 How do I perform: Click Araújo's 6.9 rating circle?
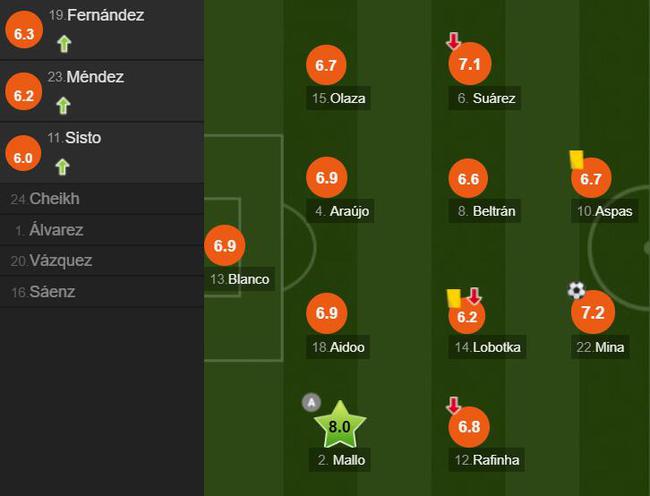coord(327,177)
